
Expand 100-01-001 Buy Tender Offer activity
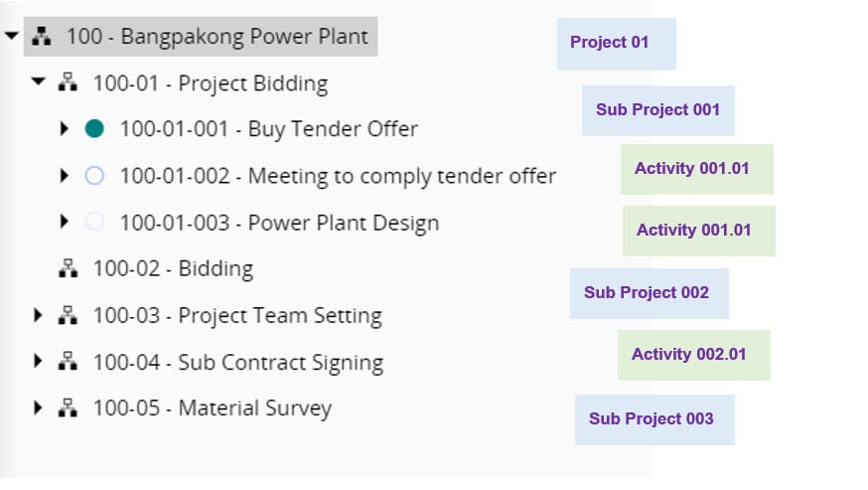pos(65,128)
